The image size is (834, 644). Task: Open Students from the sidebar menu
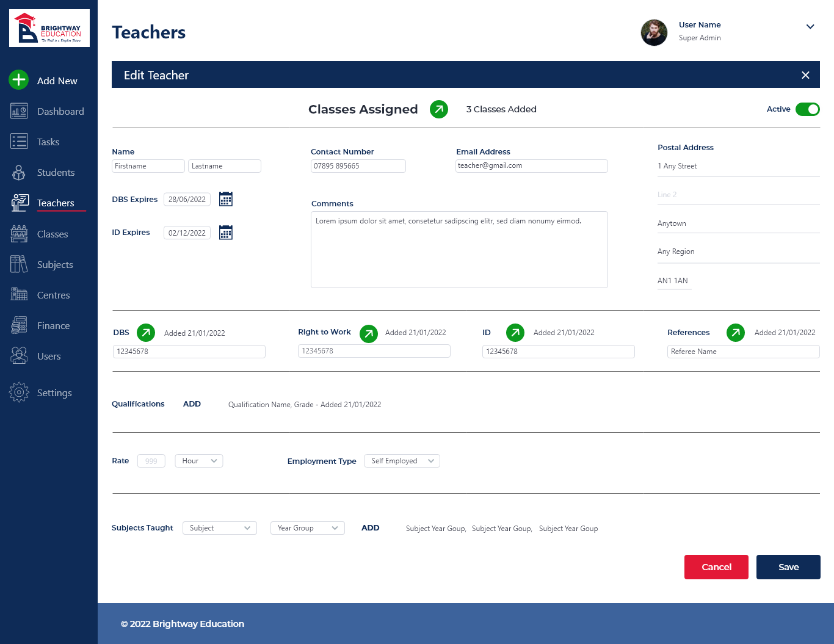[56, 173]
